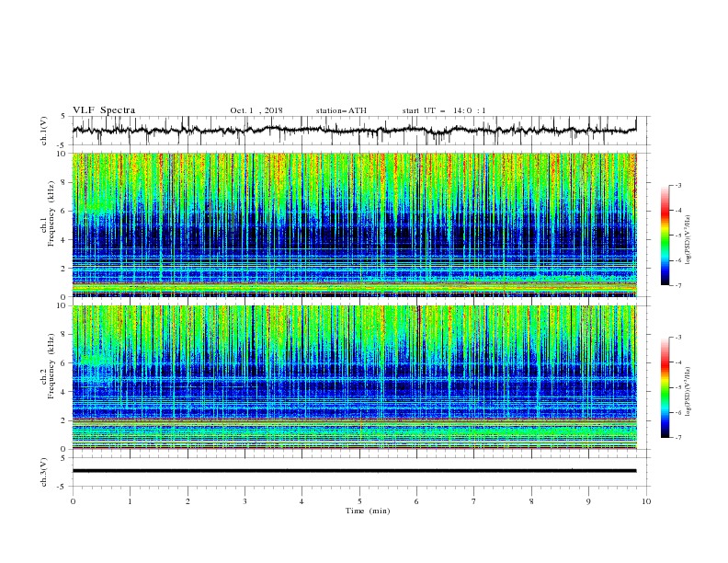Click the ch.1 color scale bar
728x563 pixels.
pyautogui.click(x=665, y=236)
